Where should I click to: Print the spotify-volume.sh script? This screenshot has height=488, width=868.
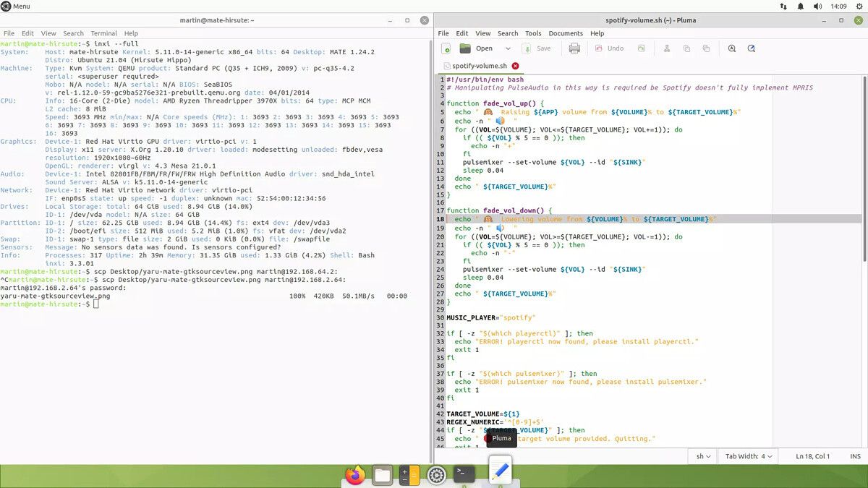(x=574, y=48)
